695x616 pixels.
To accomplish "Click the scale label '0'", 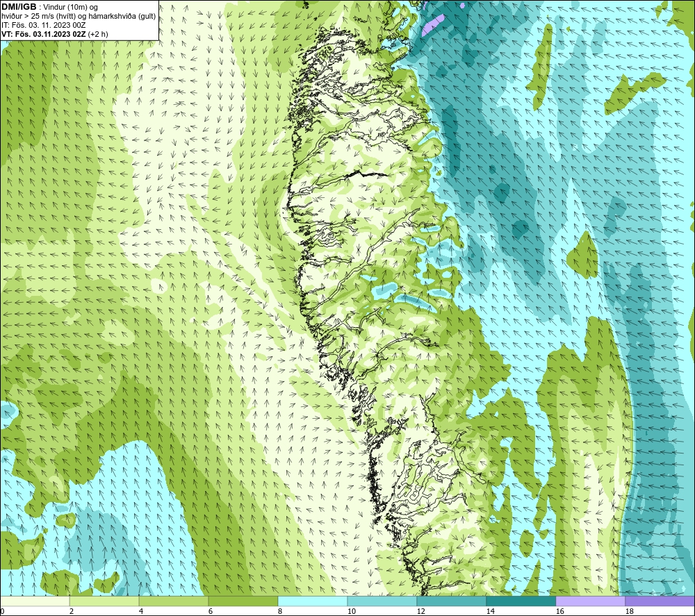I will pos(2,612).
